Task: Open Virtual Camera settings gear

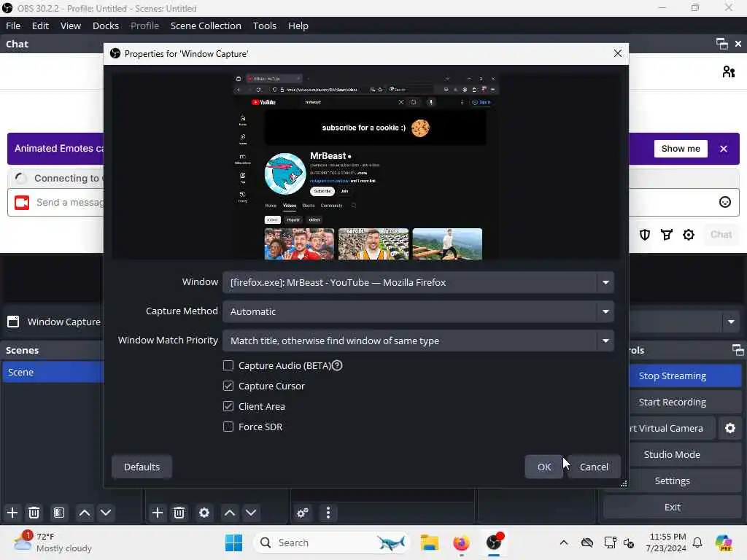Action: pyautogui.click(x=729, y=428)
